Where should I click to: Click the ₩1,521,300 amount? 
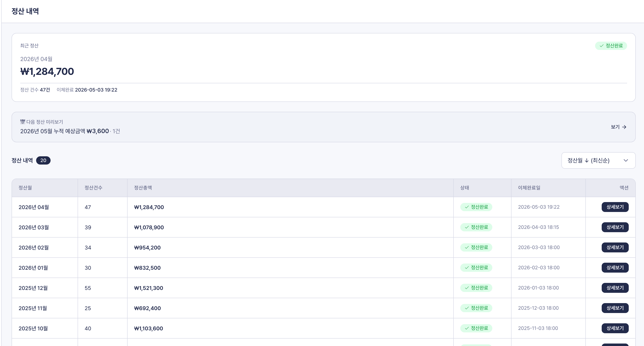pos(148,288)
